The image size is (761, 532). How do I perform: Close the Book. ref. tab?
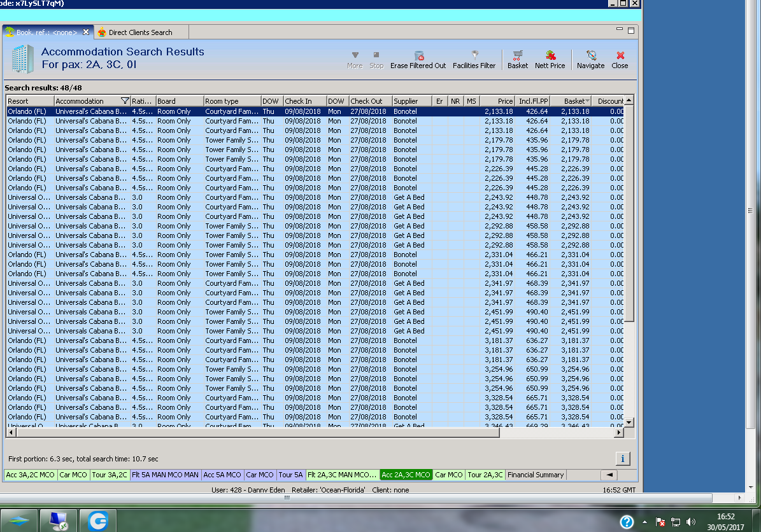tap(86, 32)
